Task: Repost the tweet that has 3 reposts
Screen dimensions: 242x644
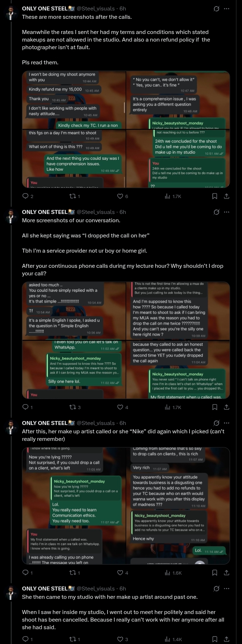Action: click(x=73, y=407)
